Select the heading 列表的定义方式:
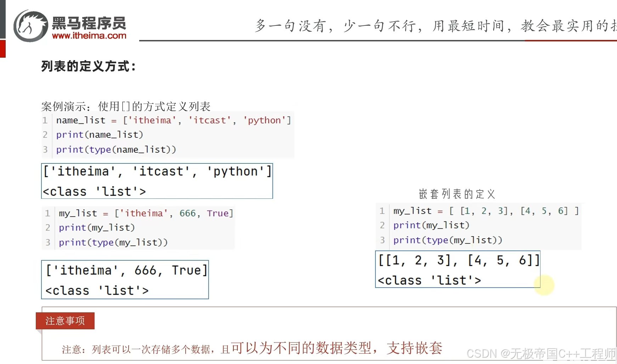 (89, 66)
